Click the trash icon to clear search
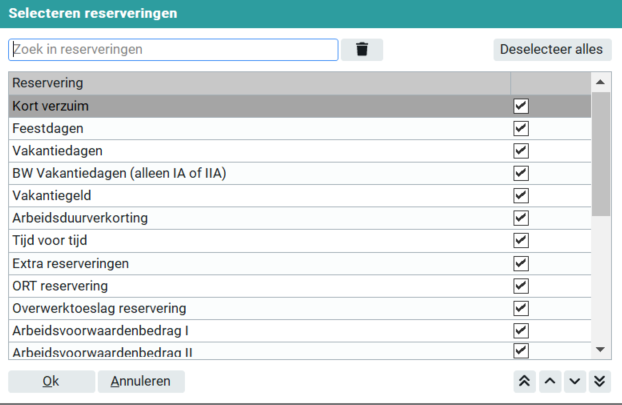 pos(362,50)
